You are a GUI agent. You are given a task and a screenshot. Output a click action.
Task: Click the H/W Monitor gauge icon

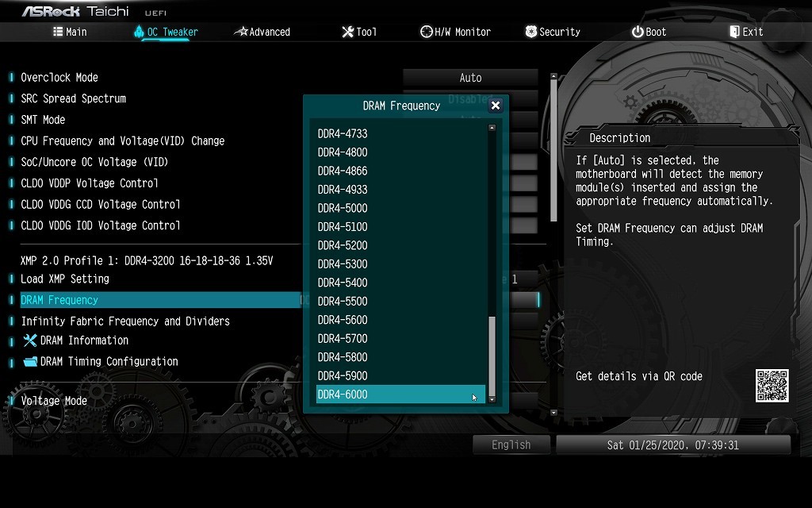pyautogui.click(x=426, y=32)
